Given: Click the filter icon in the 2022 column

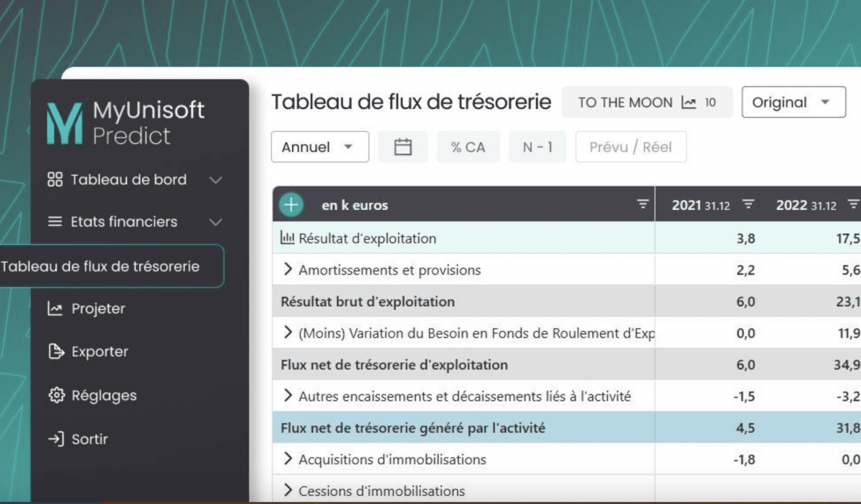Looking at the screenshot, I should [853, 205].
